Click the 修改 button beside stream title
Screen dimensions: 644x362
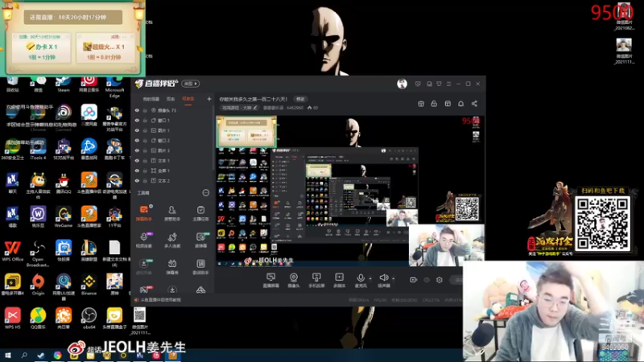(x=300, y=99)
